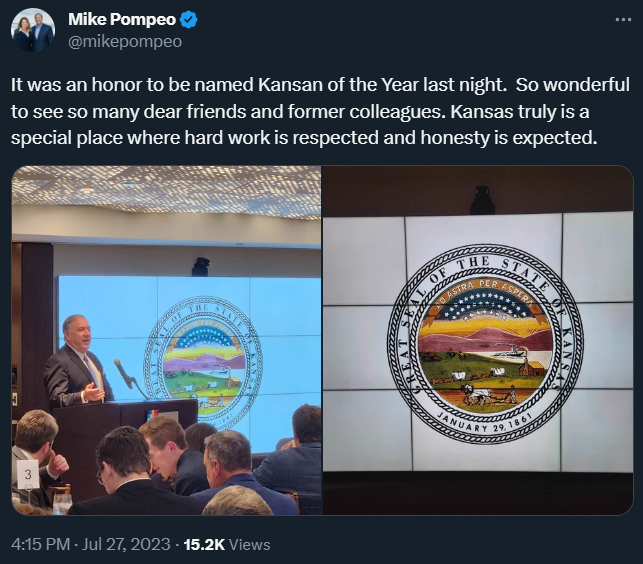The image size is (643, 564).
Task: Open Mike Pompeo's profile avatar picture
Action: pos(33,30)
